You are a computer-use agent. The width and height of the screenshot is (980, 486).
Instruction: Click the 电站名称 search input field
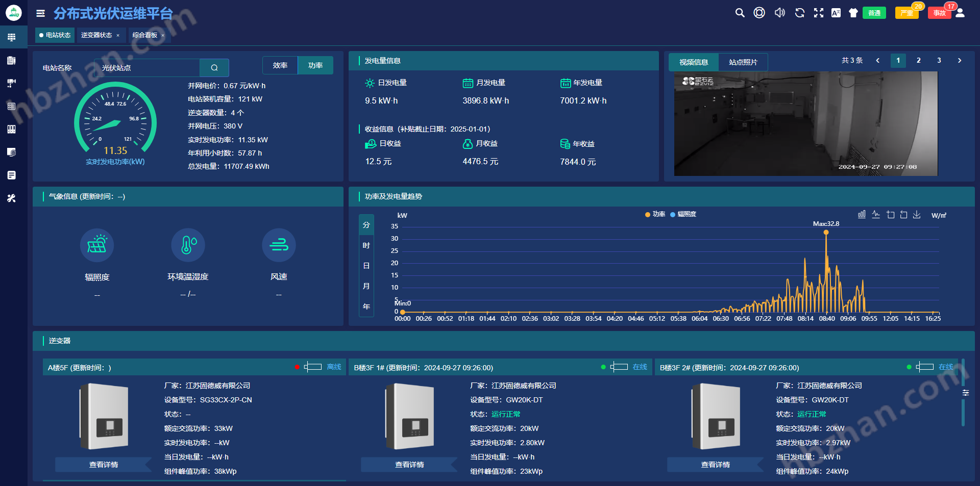pos(148,67)
